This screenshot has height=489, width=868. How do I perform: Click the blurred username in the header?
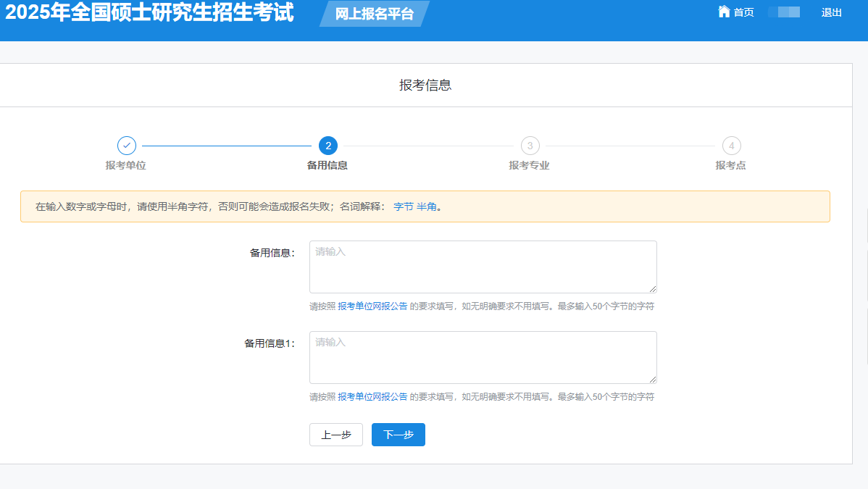[784, 12]
